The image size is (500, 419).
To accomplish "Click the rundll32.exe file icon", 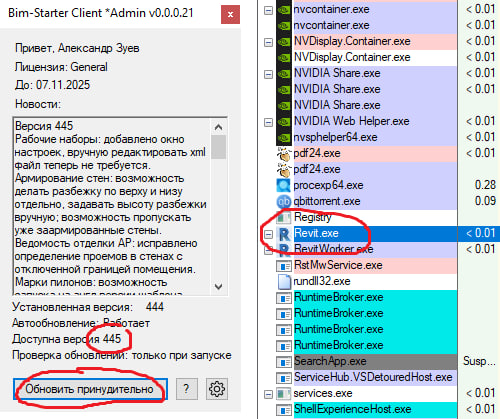I will point(284,281).
